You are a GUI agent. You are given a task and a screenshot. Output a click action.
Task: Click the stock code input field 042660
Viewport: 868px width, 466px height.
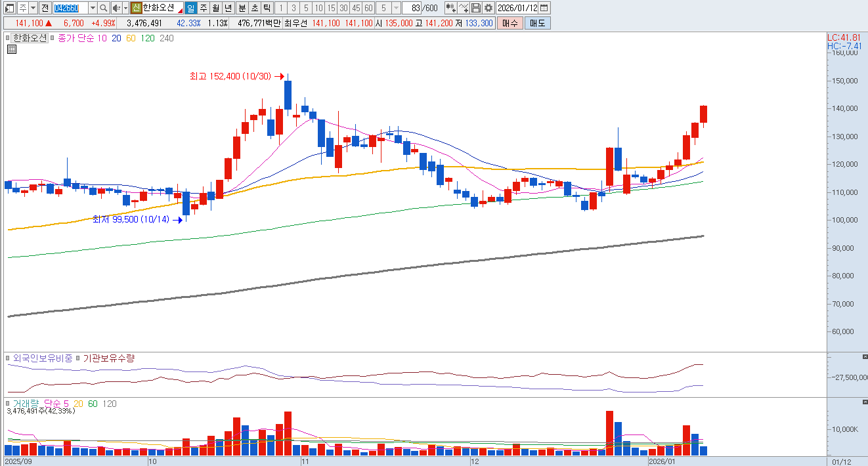pyautogui.click(x=70, y=8)
